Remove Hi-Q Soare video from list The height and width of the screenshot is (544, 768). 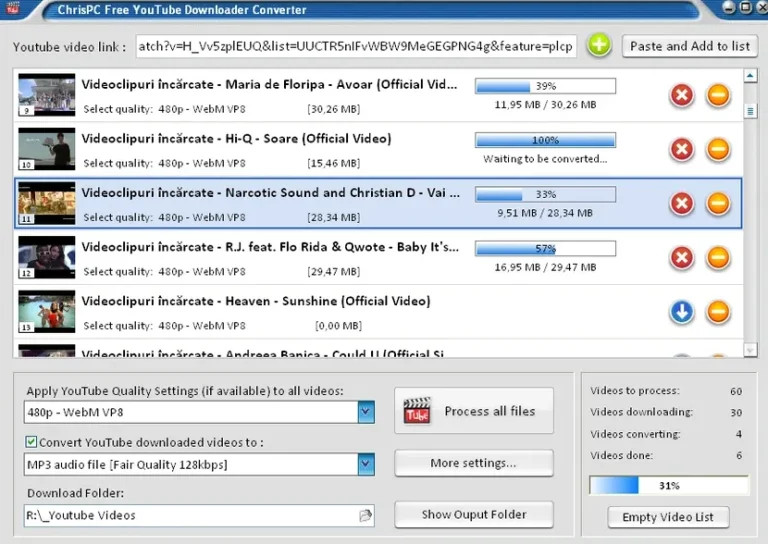coord(718,149)
